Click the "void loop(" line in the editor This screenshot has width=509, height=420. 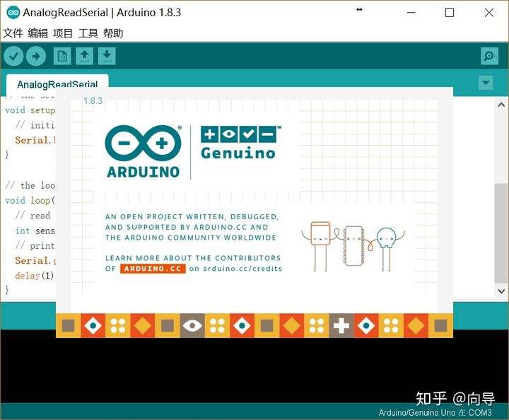(30, 200)
